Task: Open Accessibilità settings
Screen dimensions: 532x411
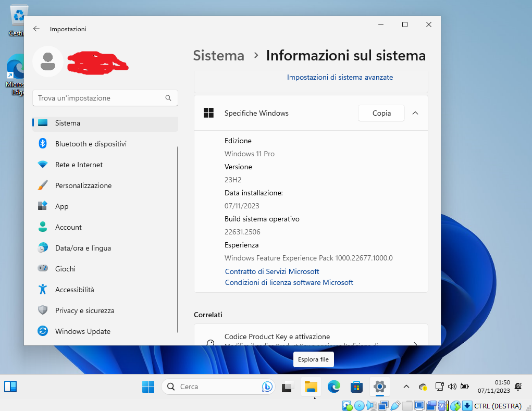Action: click(x=105, y=290)
